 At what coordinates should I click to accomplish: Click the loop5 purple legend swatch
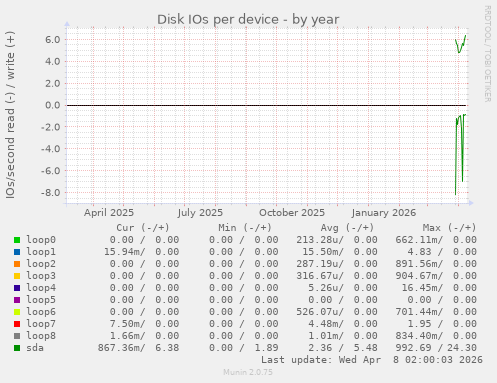tap(17, 300)
